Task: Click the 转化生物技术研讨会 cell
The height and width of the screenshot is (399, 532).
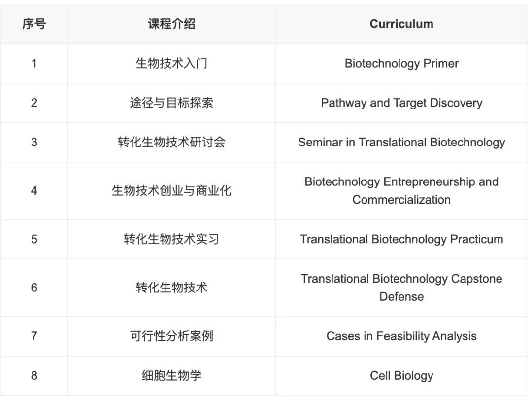Action: click(171, 142)
